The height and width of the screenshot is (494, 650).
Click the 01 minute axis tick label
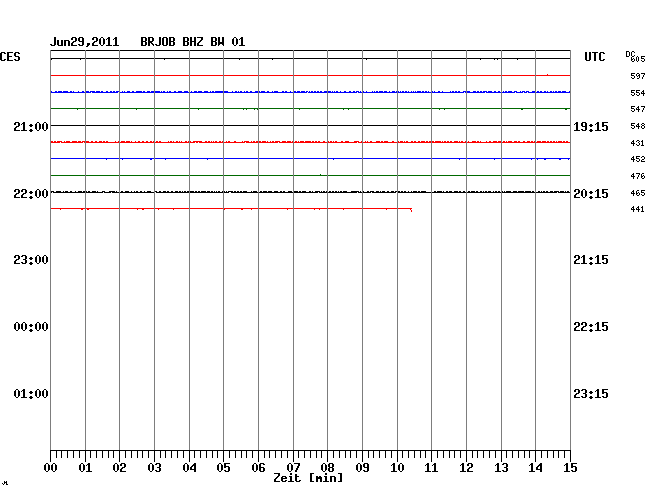(85, 468)
